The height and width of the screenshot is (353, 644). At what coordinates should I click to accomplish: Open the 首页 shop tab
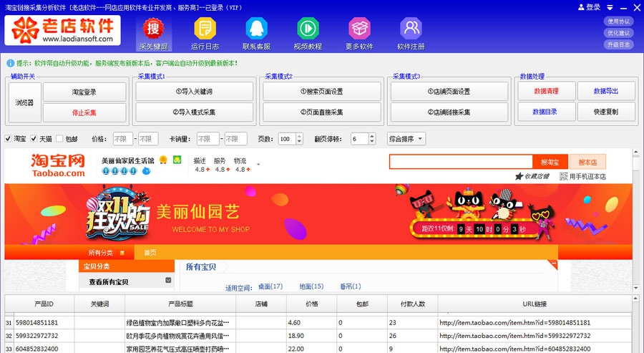point(150,253)
